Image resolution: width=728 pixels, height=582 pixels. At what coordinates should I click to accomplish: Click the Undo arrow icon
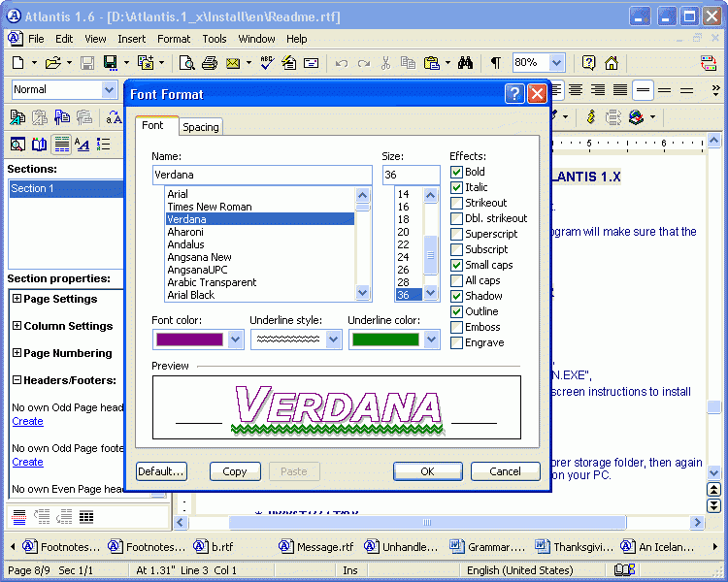coord(342,63)
